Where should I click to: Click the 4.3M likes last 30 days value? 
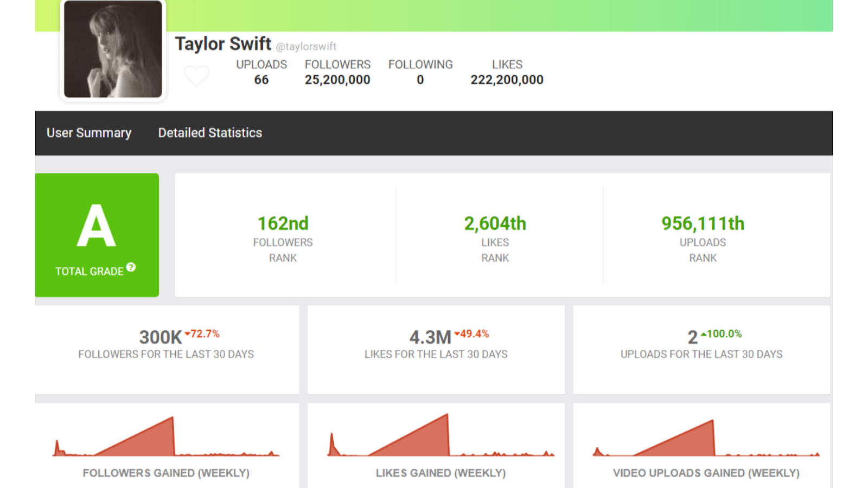[x=430, y=337]
